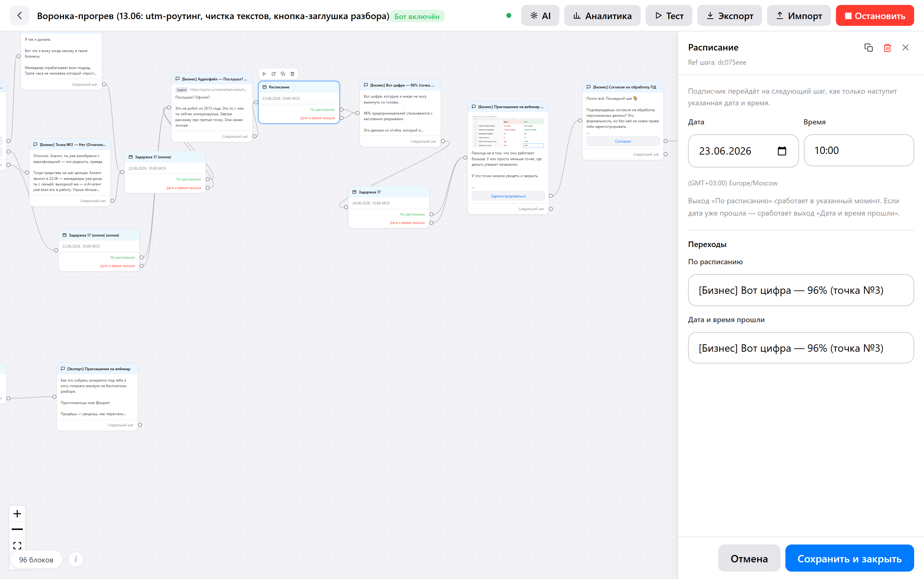
Task: Open the Дата и время прошли transition dropdown
Action: 801,348
